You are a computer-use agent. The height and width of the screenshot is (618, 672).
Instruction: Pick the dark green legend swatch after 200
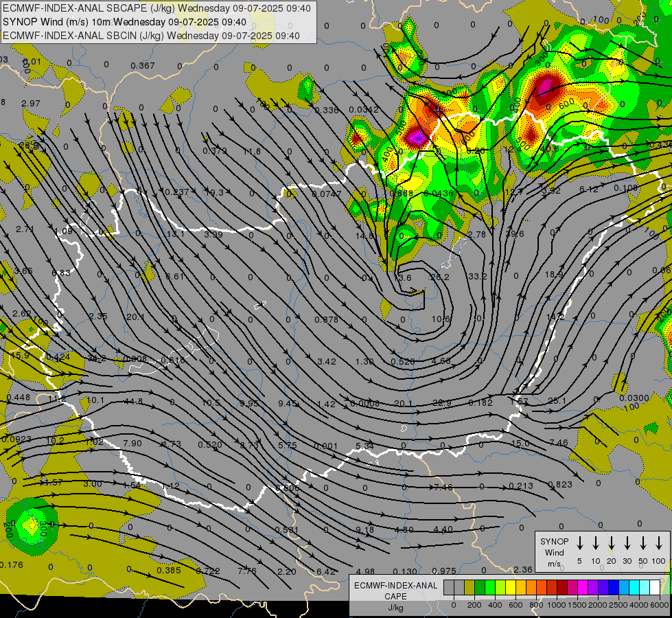480,588
